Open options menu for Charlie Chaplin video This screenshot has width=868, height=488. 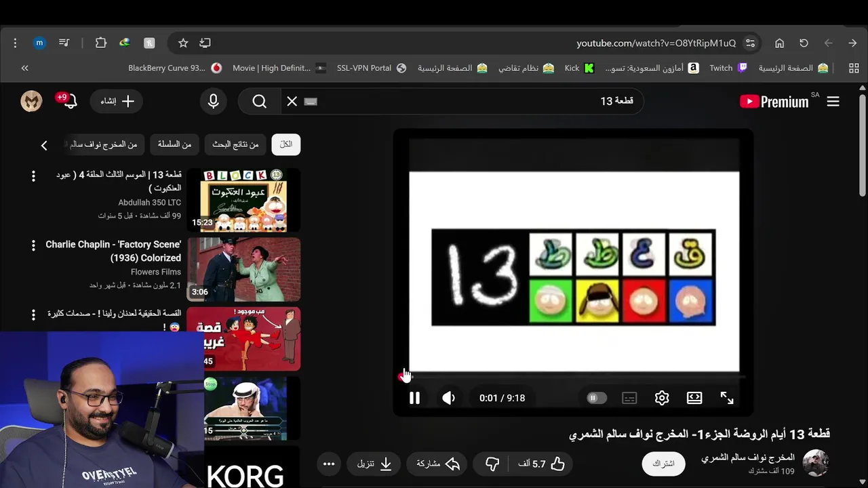tap(33, 245)
